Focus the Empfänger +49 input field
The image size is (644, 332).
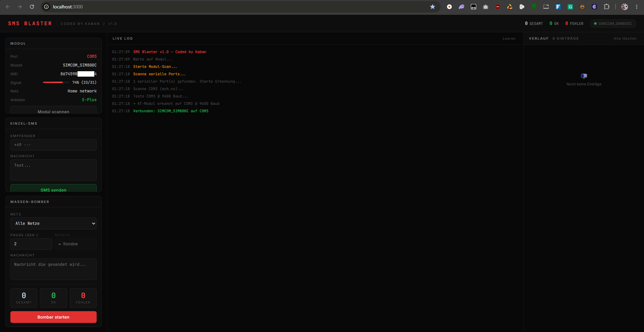(53, 145)
